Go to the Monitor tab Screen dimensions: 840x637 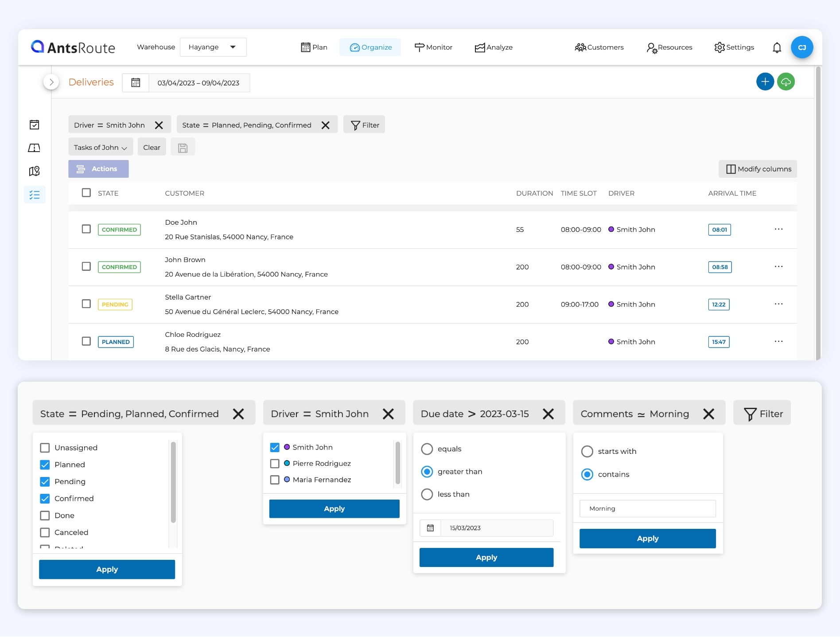pos(433,47)
